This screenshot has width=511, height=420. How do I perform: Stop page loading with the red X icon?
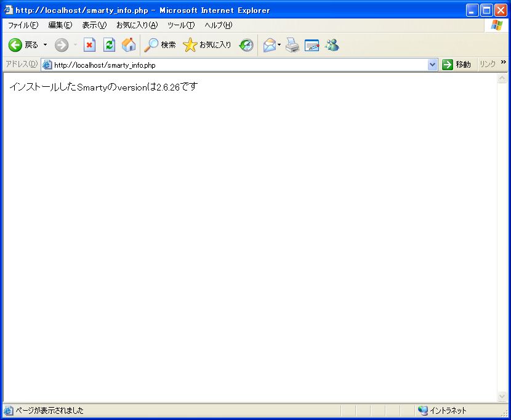tap(89, 45)
